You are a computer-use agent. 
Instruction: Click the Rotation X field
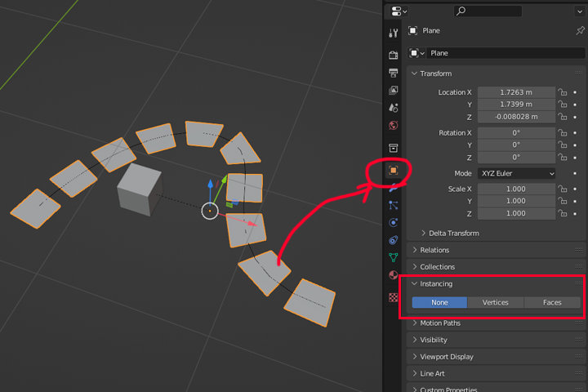(516, 133)
